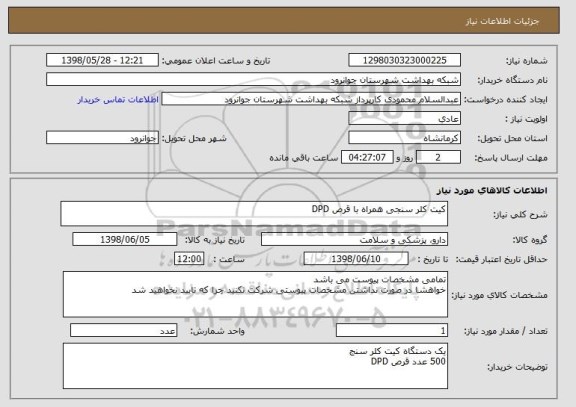Click public announcement date field 1398/05/28 - 12:21
576x407 pixels.
(x=102, y=60)
